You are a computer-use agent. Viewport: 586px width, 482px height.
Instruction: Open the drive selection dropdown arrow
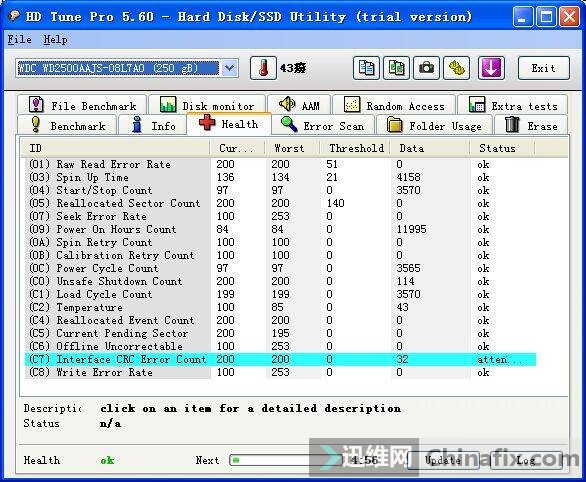tap(229, 68)
